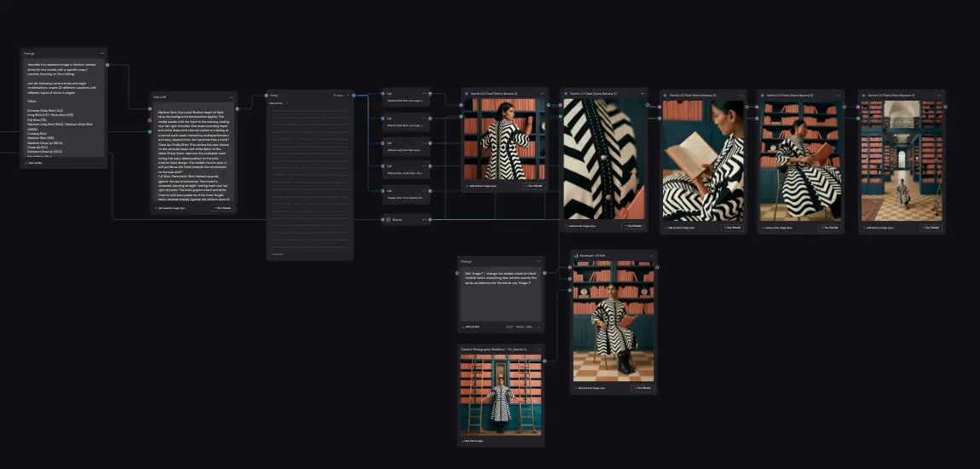Screen dimensions: 980x469
Task: Open the options menu of the first List node
Action: tap(424, 93)
